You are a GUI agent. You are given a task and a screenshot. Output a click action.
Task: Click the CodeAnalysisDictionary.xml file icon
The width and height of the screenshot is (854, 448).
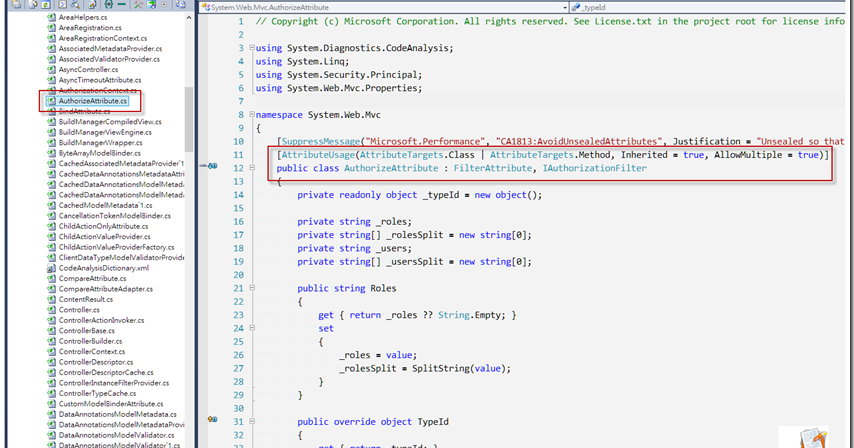51,268
